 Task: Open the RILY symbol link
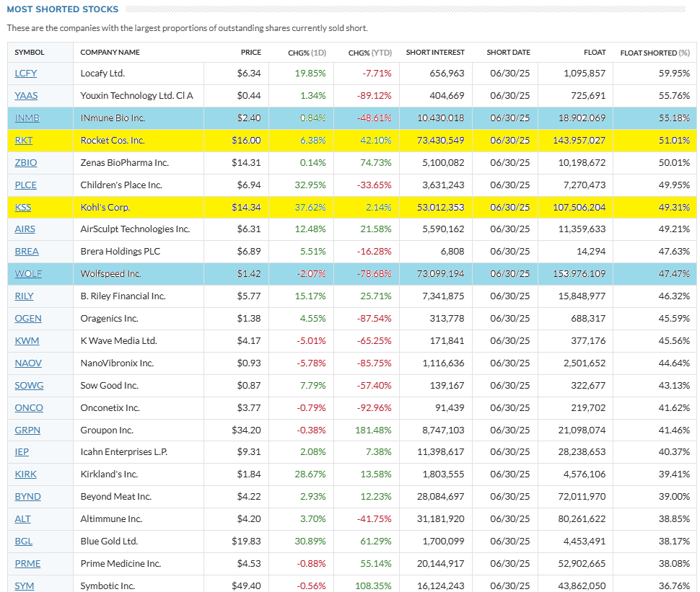click(24, 296)
